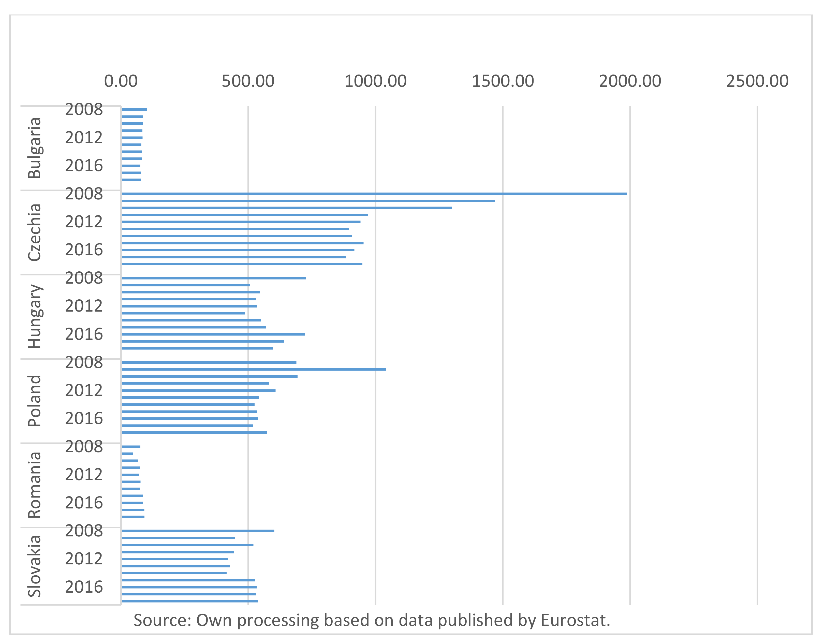This screenshot has width=824, height=644.
Task: Select Bulgaria's 2008 top bar
Action: click(134, 109)
